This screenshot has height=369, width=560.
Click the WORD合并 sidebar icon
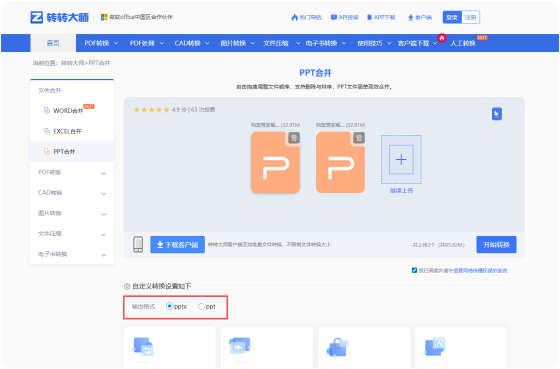46,110
